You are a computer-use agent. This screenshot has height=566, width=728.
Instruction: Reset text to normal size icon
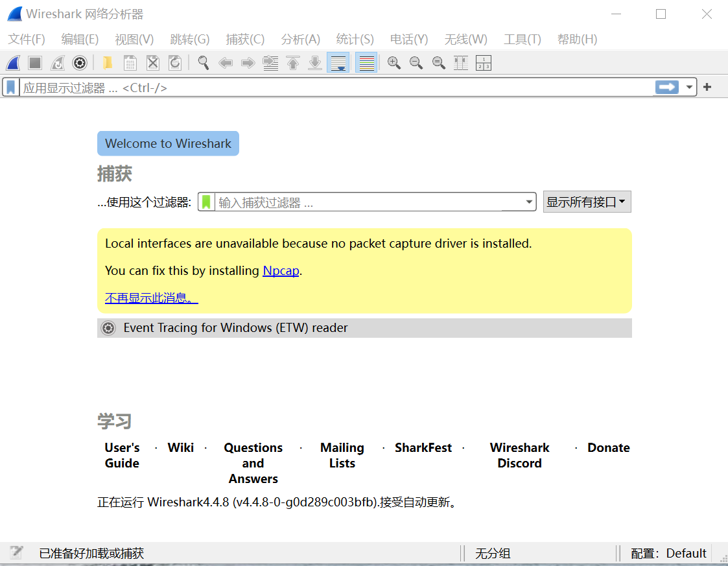click(439, 63)
